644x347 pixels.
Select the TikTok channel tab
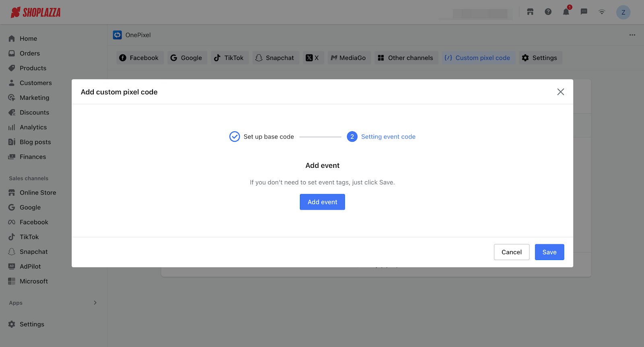(229, 58)
